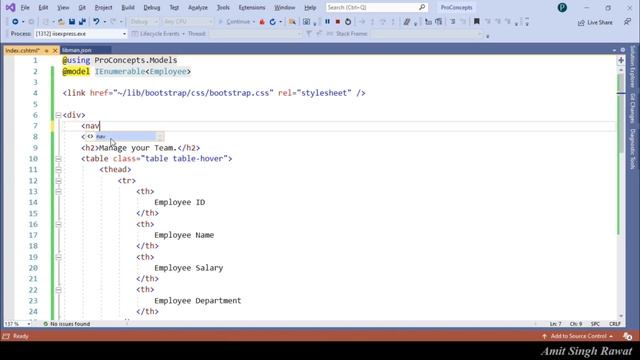This screenshot has width=640, height=360.
Task: Click the Continue debug button
Action: [x=236, y=22]
